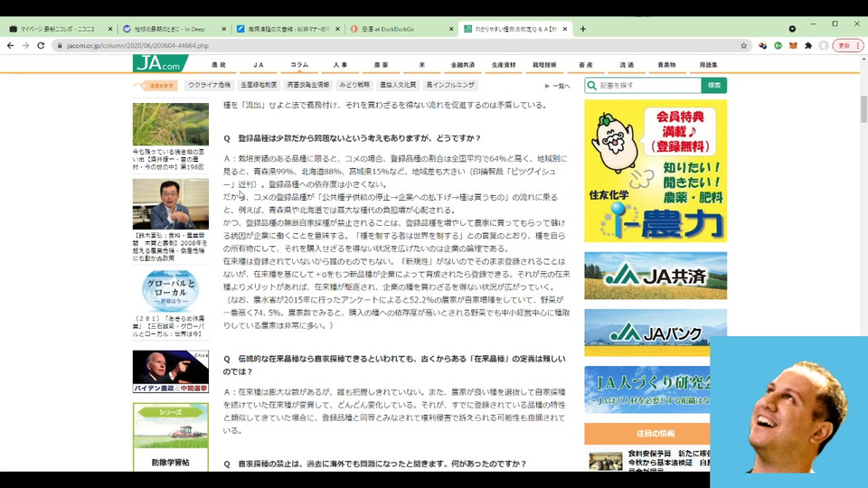The width and height of the screenshot is (868, 488).
Task: Open the 農薬 navigation item
Action: pos(381,65)
